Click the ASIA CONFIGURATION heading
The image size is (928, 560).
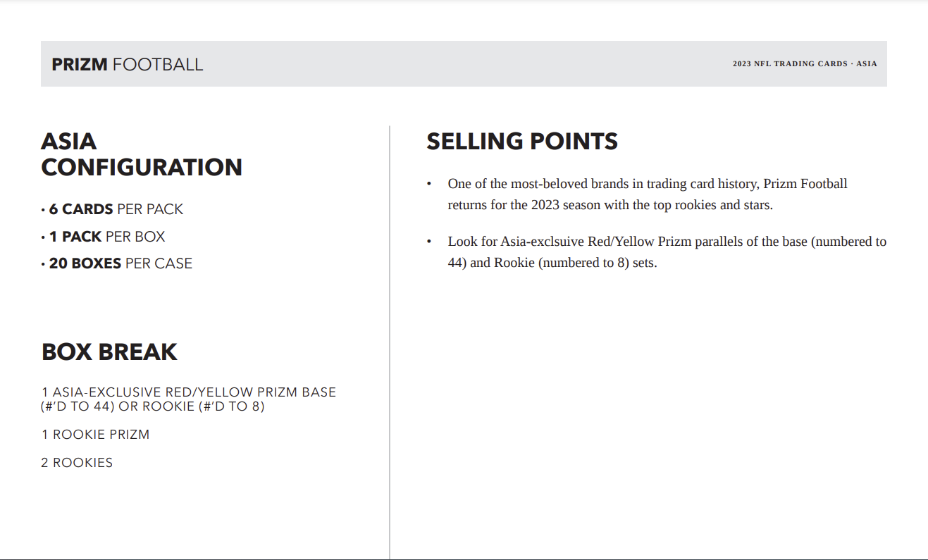(141, 154)
